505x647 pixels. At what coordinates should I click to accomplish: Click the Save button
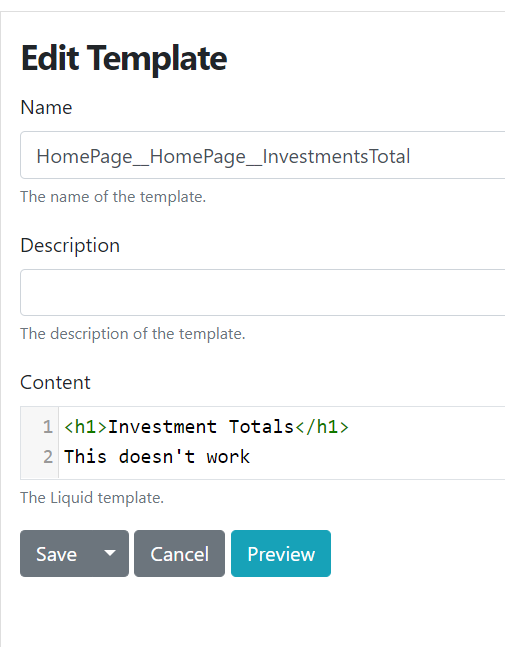(56, 553)
